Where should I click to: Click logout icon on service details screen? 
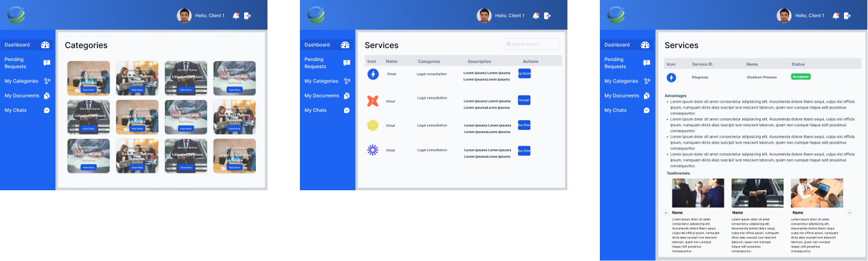click(x=847, y=16)
